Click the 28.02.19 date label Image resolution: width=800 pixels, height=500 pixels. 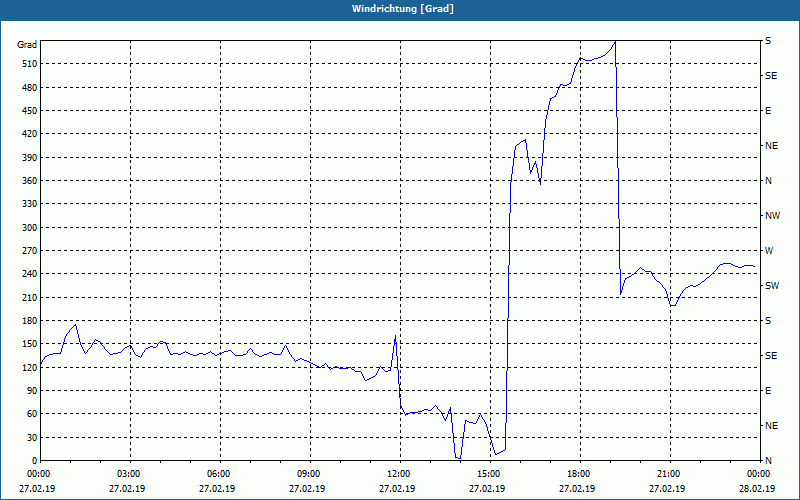[x=757, y=488]
